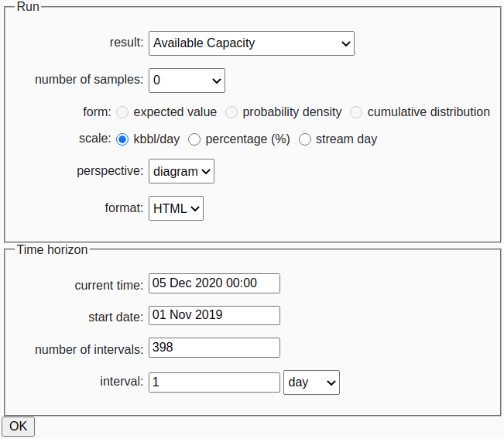Select the kbbl/day scale option
Screen dimensions: 504x439
tap(122, 139)
